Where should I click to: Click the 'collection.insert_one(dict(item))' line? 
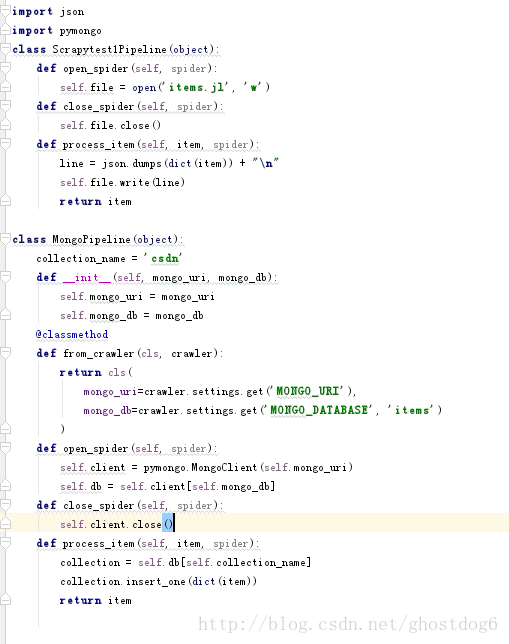pyautogui.click(x=159, y=581)
